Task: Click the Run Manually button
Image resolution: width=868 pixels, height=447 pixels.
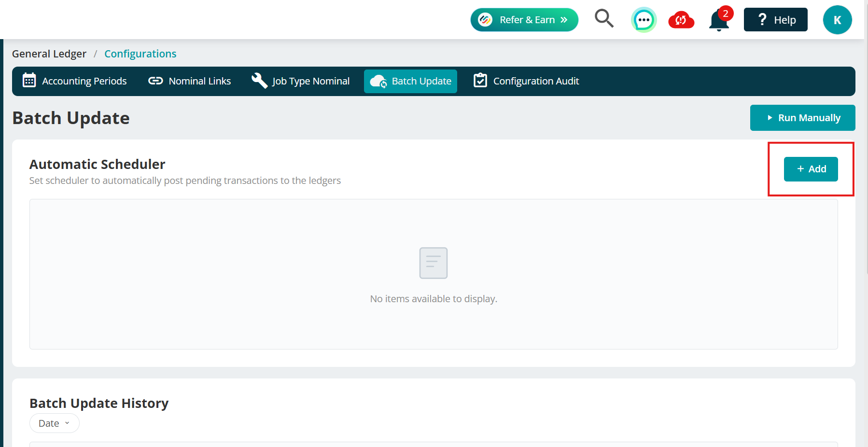Action: click(x=802, y=118)
